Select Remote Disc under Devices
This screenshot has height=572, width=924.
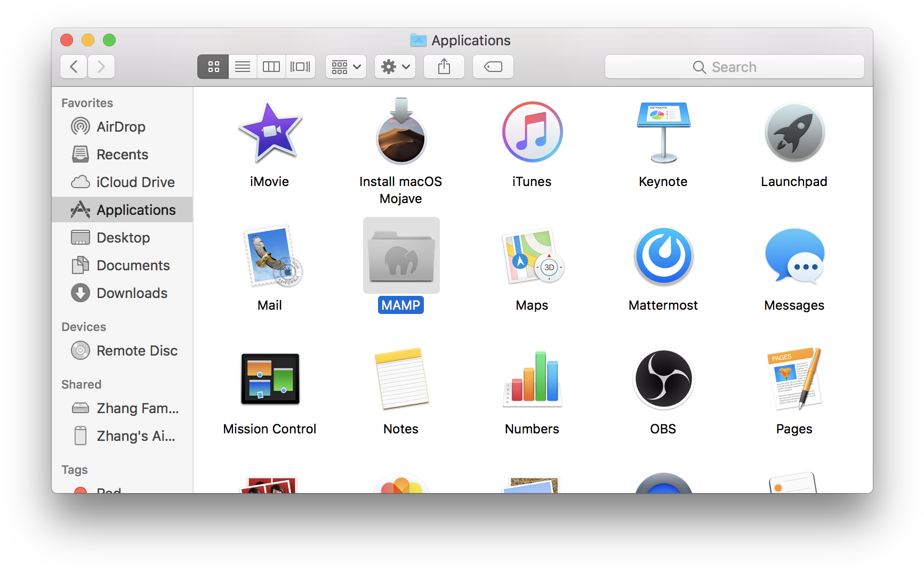click(x=122, y=351)
